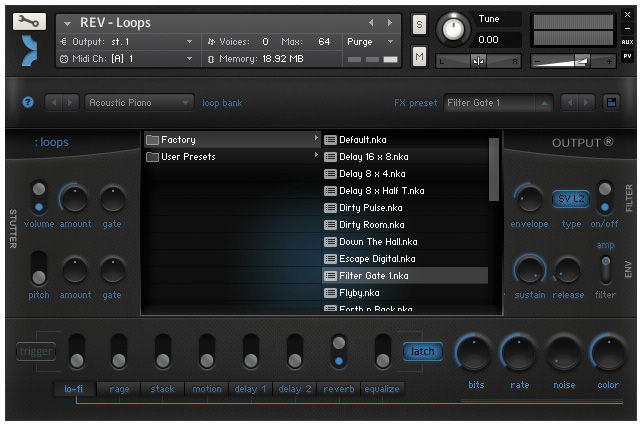This screenshot has height=426, width=642.
Task: Open the Acoustic Piano loop bank dropdown
Action: tap(138, 102)
